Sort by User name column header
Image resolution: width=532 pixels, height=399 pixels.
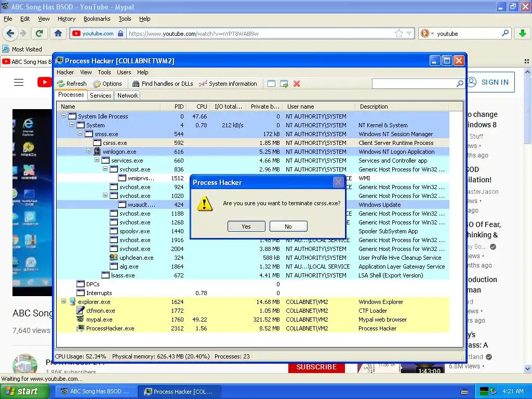(318, 107)
